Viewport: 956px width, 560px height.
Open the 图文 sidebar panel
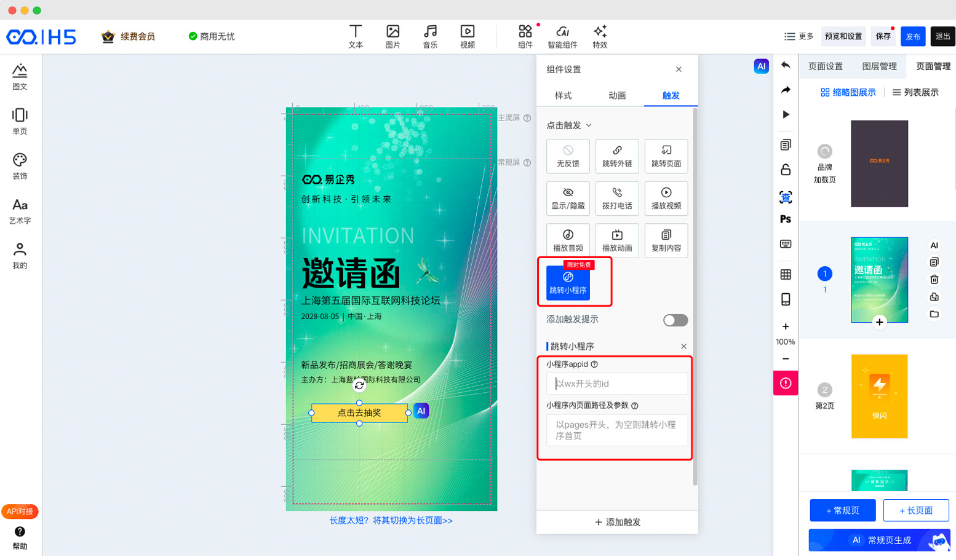20,77
